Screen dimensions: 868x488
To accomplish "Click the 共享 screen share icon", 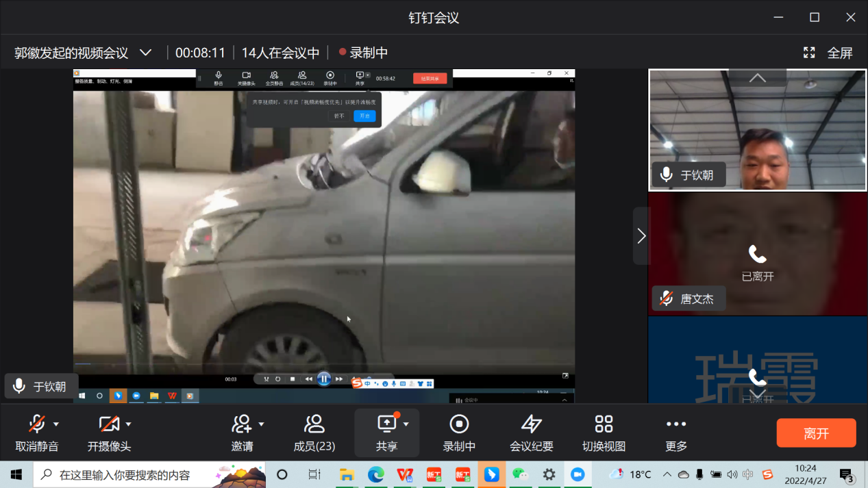I will click(386, 425).
